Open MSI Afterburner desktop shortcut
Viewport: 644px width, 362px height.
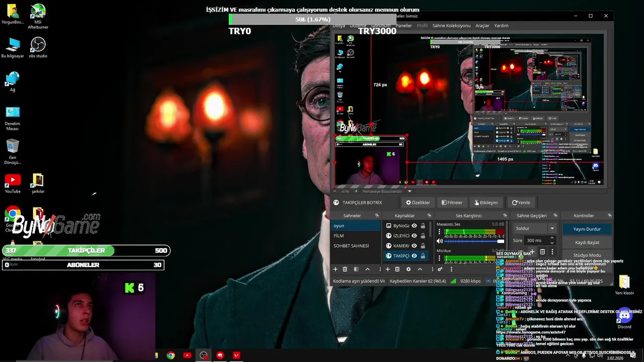(38, 17)
